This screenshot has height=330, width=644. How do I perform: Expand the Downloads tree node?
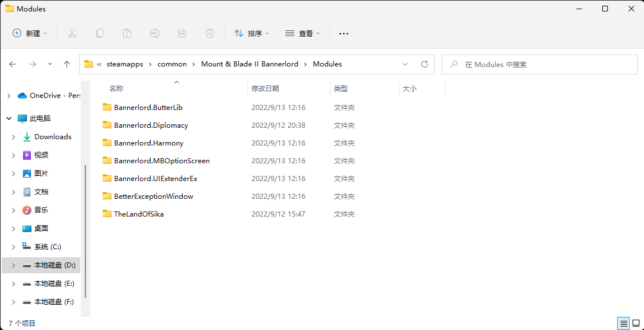pos(14,137)
